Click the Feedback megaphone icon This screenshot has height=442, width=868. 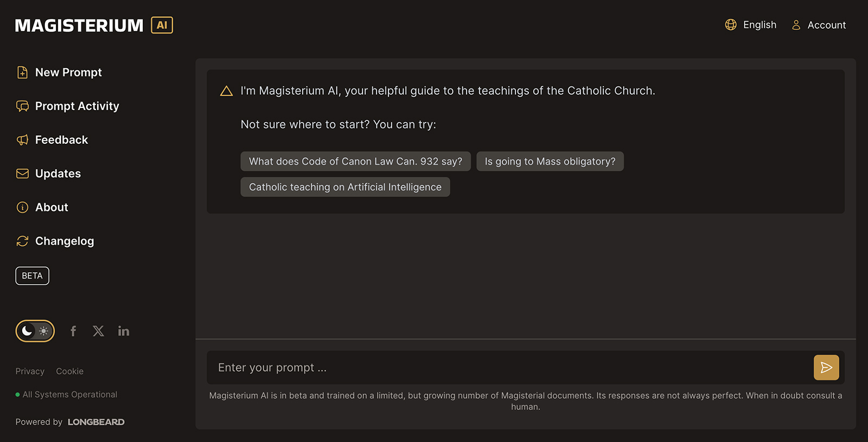click(x=22, y=140)
